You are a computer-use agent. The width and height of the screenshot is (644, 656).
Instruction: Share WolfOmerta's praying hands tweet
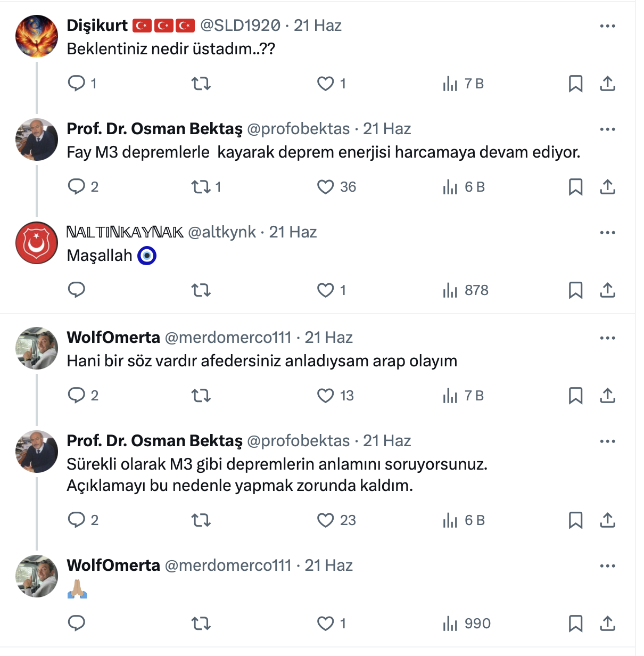607,624
